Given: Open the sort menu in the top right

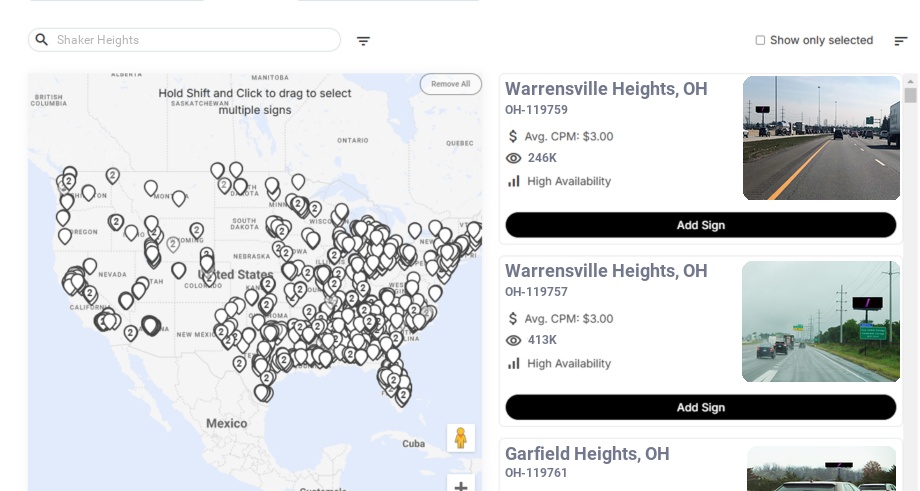Looking at the screenshot, I should pos(900,41).
